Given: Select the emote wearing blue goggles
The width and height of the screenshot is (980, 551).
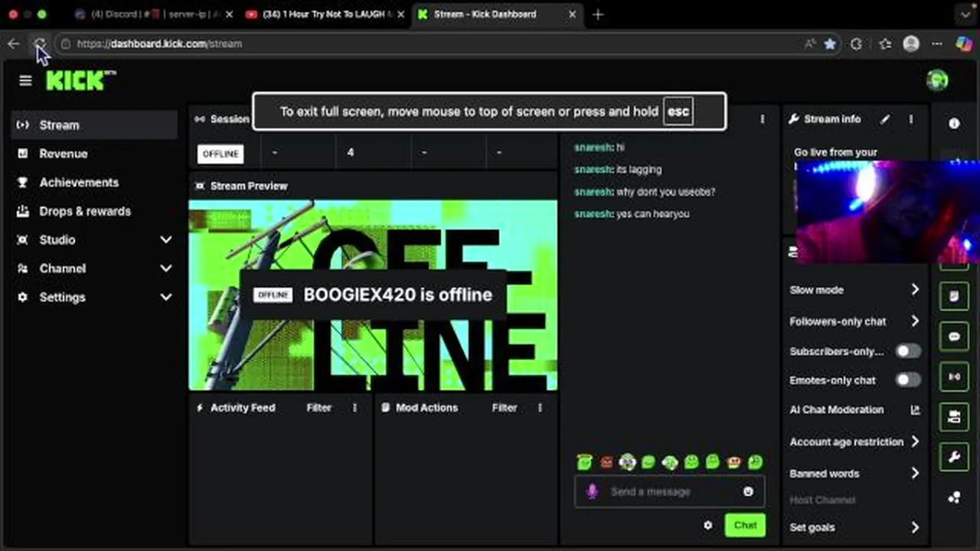Looking at the screenshot, I should [628, 461].
